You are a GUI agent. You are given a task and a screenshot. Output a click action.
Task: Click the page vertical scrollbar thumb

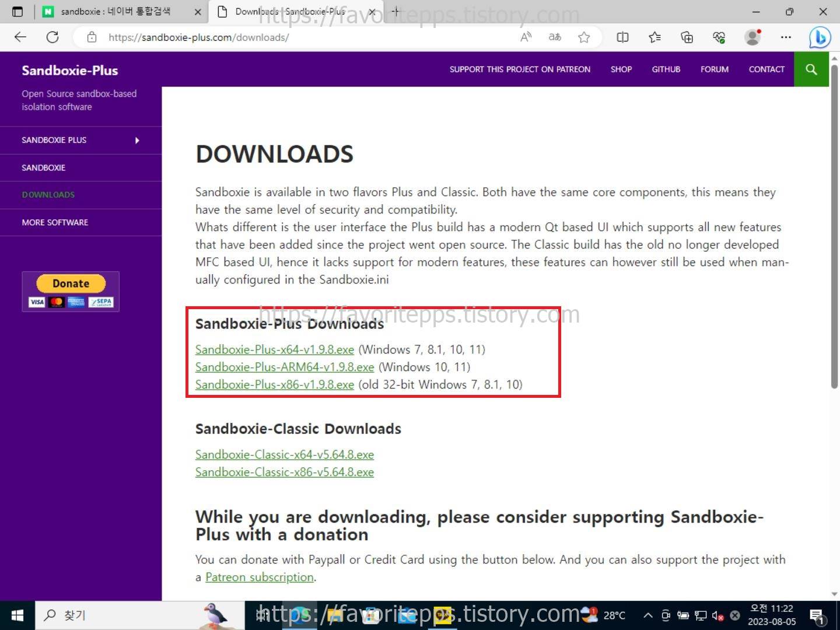[834, 226]
